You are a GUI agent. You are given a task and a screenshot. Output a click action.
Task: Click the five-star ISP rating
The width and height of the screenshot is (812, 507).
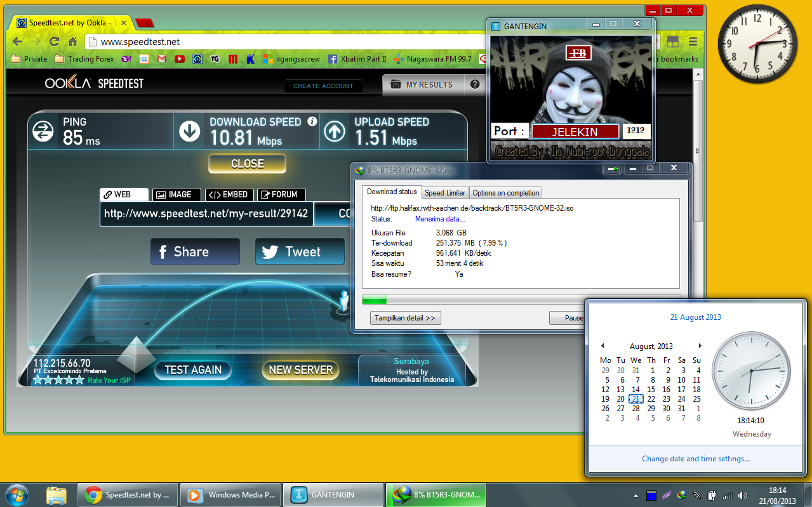pos(58,380)
